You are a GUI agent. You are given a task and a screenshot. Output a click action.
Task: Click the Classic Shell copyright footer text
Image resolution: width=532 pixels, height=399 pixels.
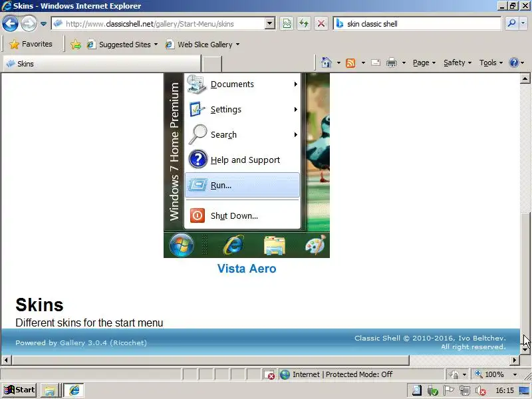[x=430, y=342]
